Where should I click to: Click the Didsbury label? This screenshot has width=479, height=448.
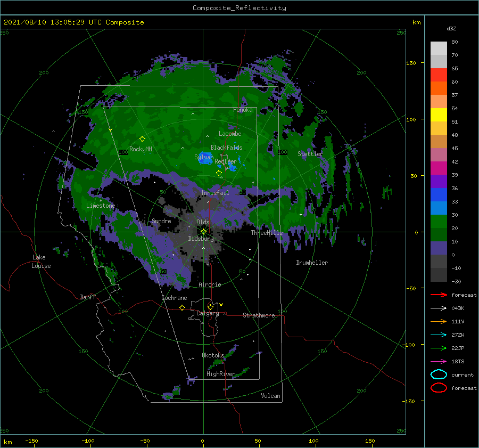tap(201, 239)
